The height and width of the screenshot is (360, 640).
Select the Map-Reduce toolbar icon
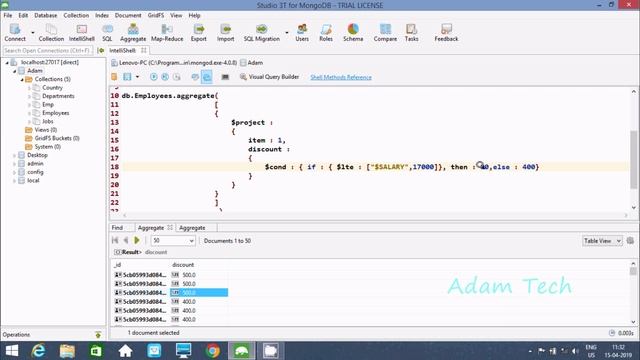click(167, 33)
